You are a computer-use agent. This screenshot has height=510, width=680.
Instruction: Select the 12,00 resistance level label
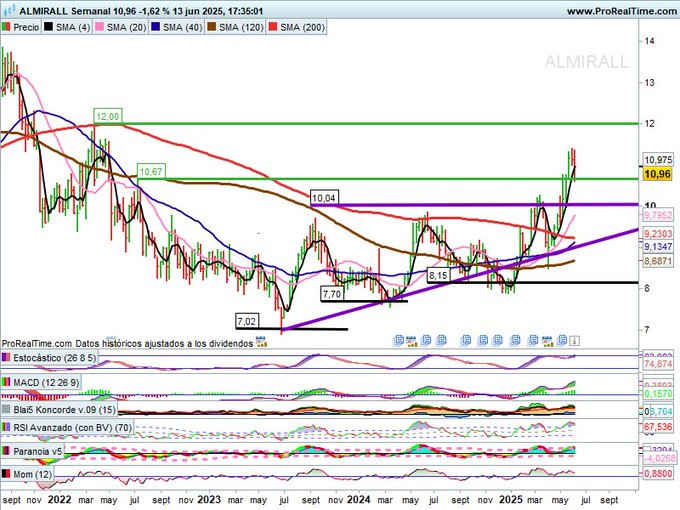(x=108, y=116)
